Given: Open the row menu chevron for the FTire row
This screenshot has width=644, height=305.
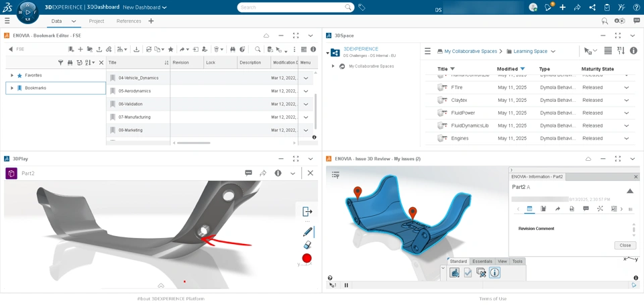Looking at the screenshot, I should (627, 87).
